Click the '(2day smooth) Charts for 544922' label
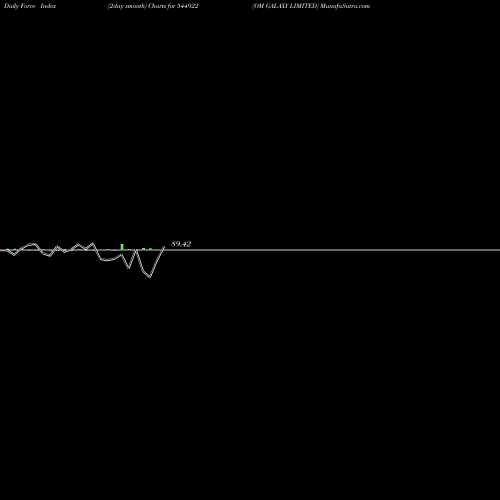The width and height of the screenshot is (500, 500). tap(153, 6)
